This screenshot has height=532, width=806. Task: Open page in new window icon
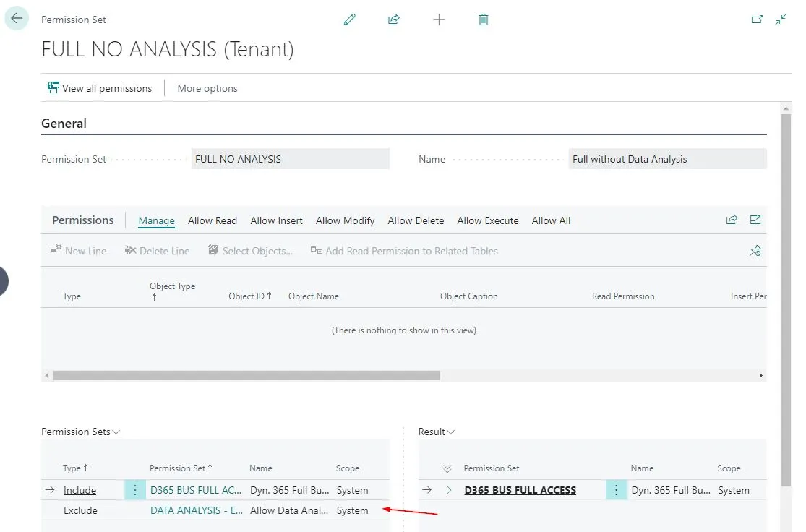tap(757, 20)
